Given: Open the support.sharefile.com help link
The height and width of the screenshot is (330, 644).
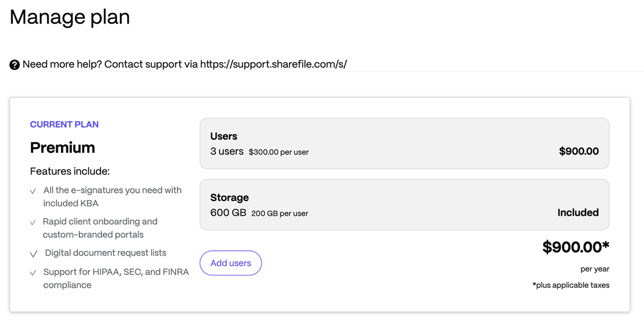Looking at the screenshot, I should [x=273, y=64].
